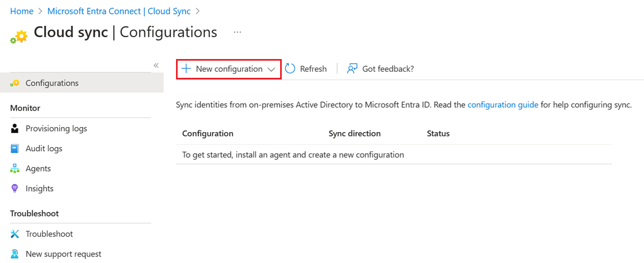This screenshot has height=263, width=644.
Task: Click the plus icon for New configuration
Action: (x=186, y=69)
